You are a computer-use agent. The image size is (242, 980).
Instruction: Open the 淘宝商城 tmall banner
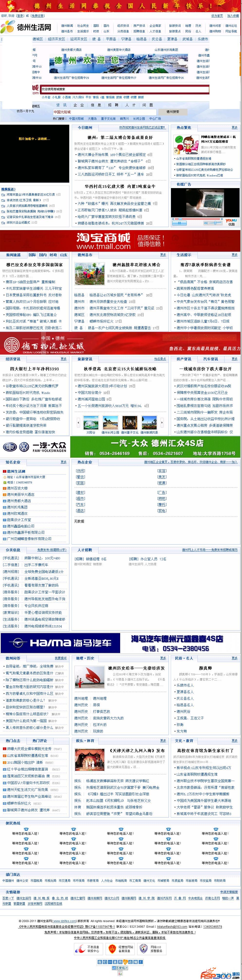tap(120, 240)
